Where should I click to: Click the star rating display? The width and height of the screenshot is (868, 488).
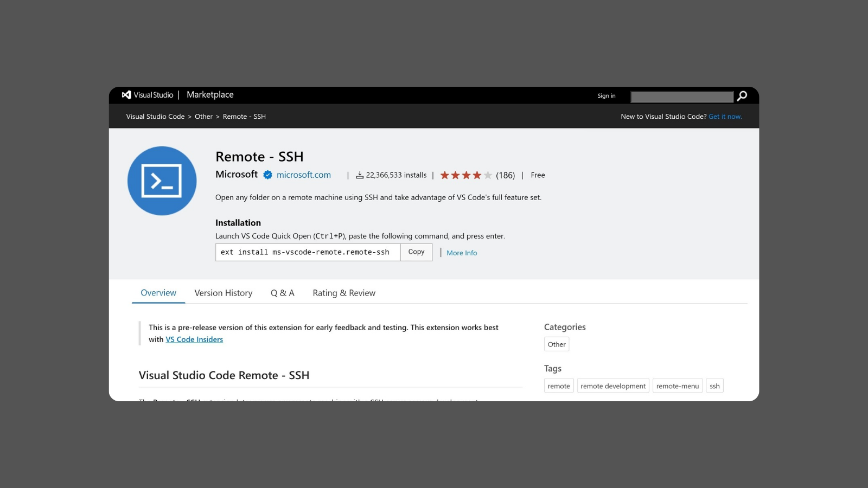pyautogui.click(x=466, y=175)
